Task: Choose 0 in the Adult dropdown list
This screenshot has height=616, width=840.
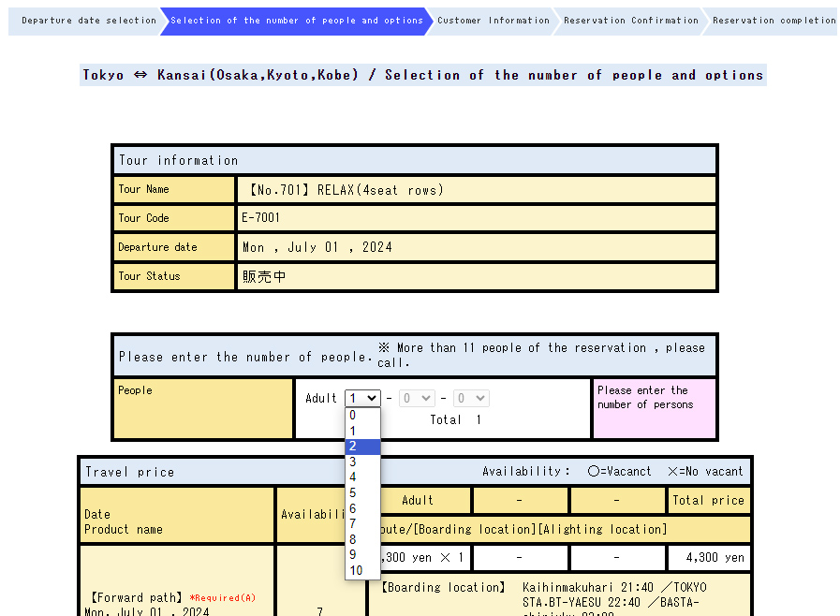Action: [361, 416]
